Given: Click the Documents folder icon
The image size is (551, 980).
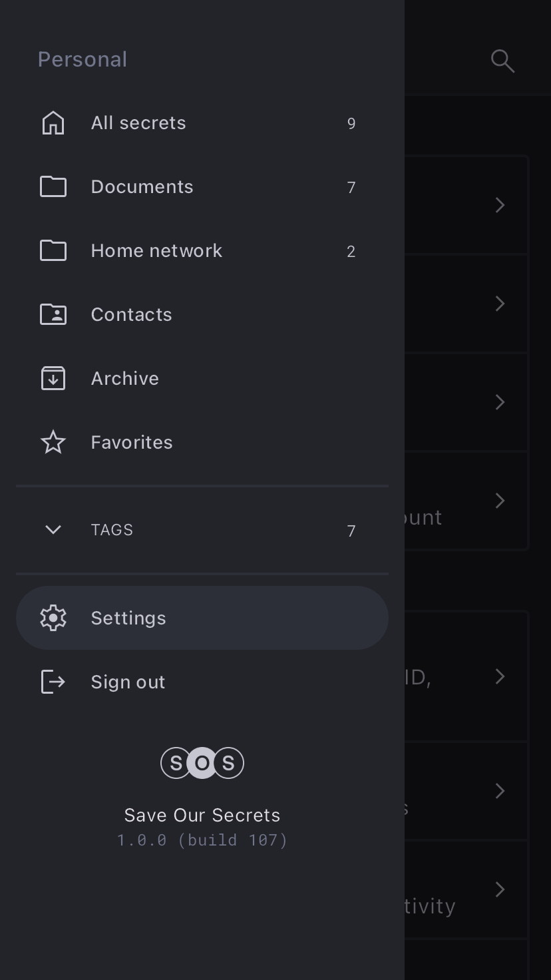Looking at the screenshot, I should pos(53,187).
